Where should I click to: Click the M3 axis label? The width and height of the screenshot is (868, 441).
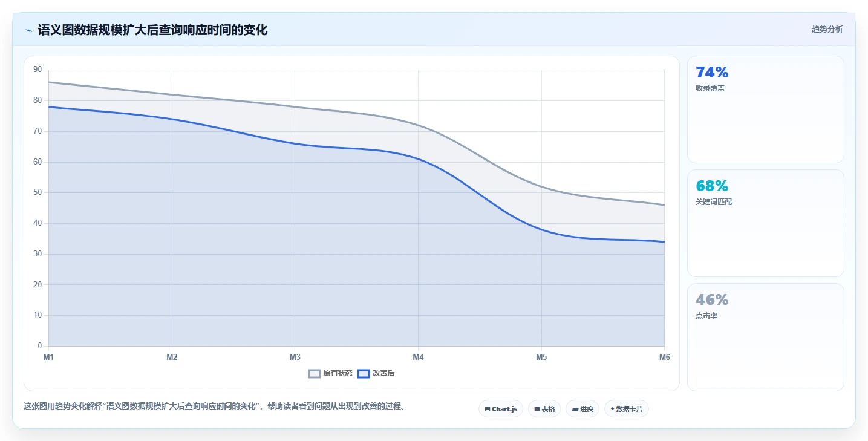click(295, 357)
